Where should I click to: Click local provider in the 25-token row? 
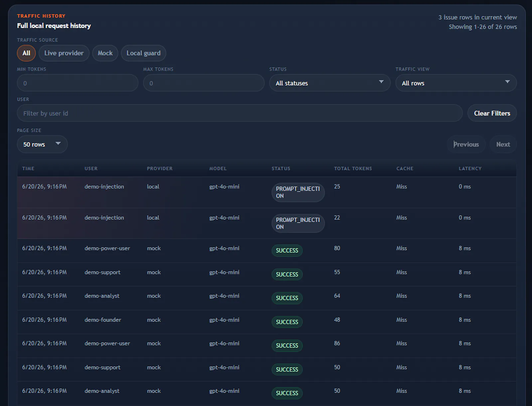(153, 187)
